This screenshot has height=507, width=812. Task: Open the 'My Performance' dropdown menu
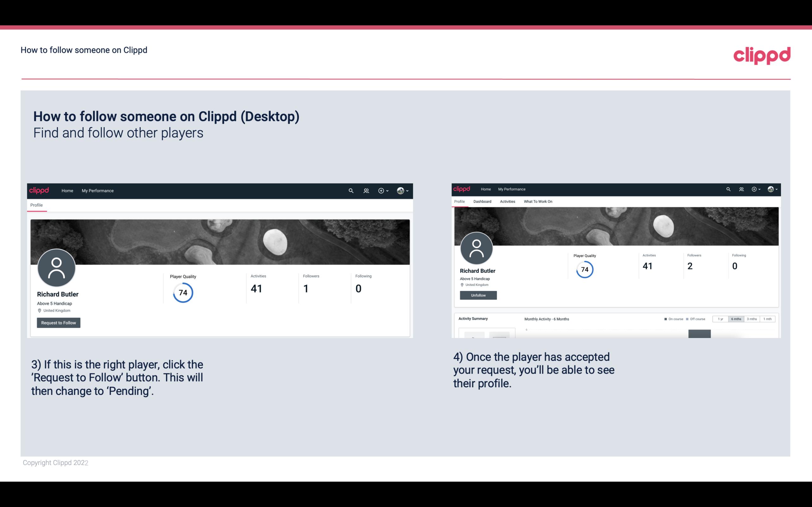tap(97, 190)
